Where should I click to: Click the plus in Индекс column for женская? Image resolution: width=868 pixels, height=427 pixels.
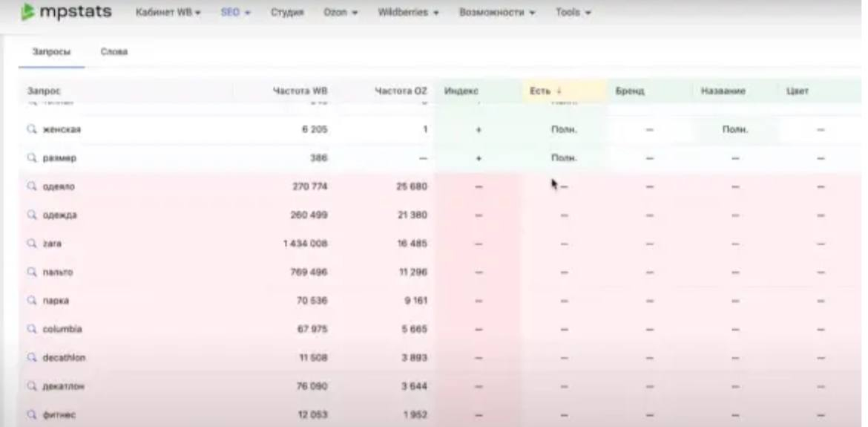479,130
